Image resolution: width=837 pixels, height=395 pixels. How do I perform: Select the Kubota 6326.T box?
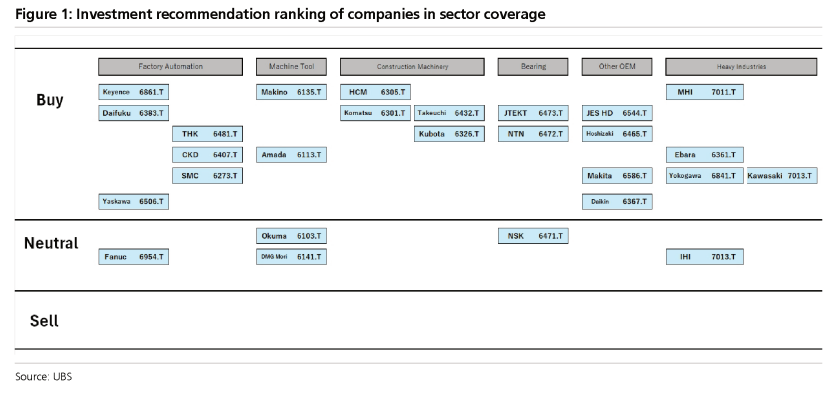point(449,134)
